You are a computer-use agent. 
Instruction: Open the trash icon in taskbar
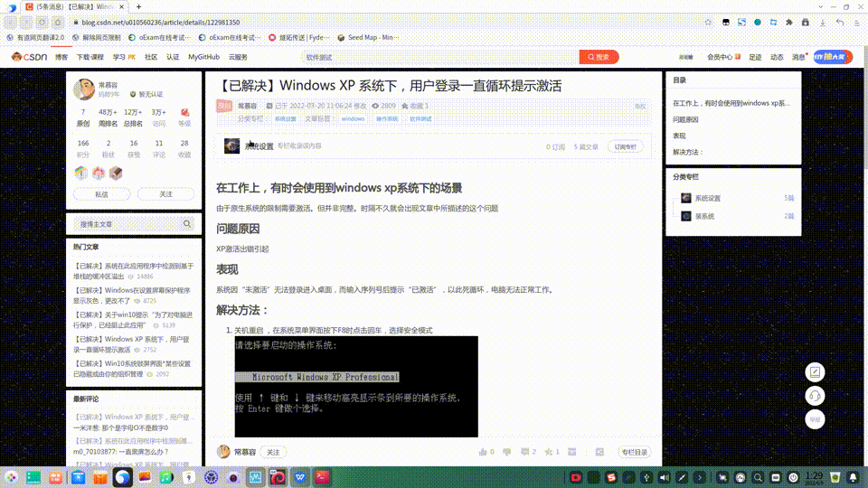[835, 477]
